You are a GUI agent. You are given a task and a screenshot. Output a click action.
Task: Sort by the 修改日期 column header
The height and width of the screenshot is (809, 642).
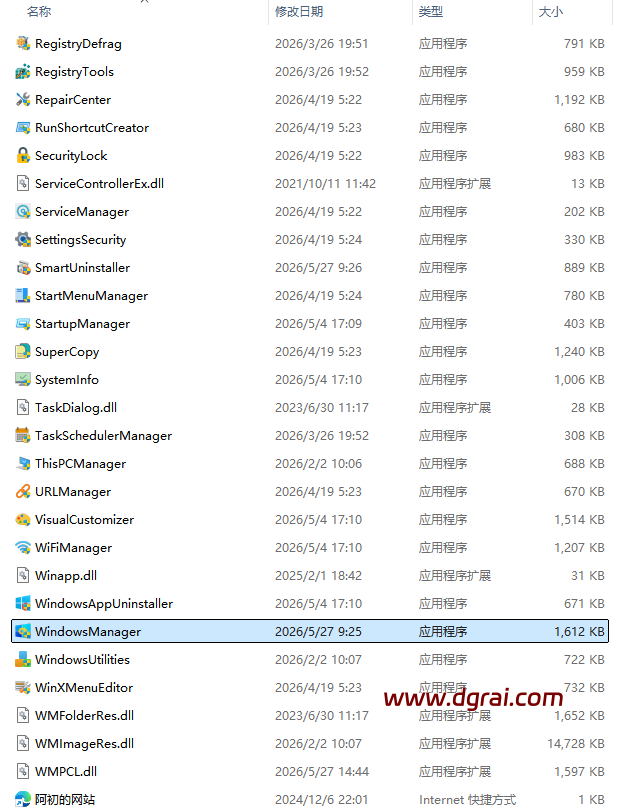tap(299, 11)
